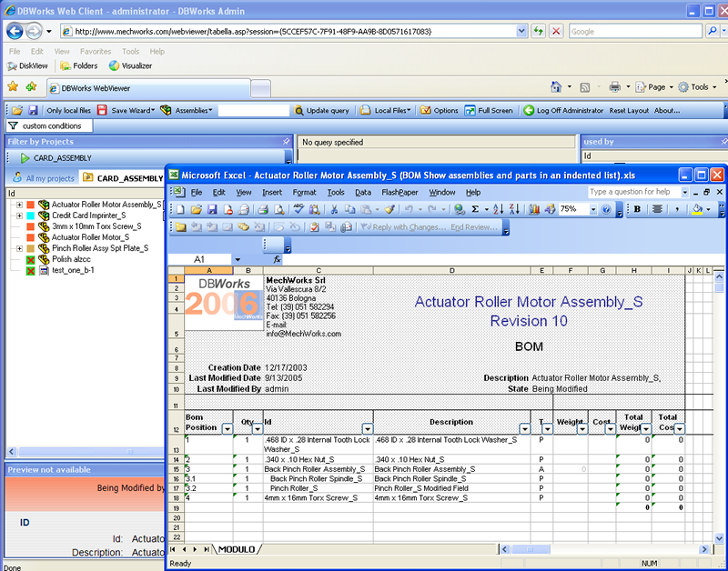Open the Description column filter dropdown
The image size is (728, 571).
[525, 429]
